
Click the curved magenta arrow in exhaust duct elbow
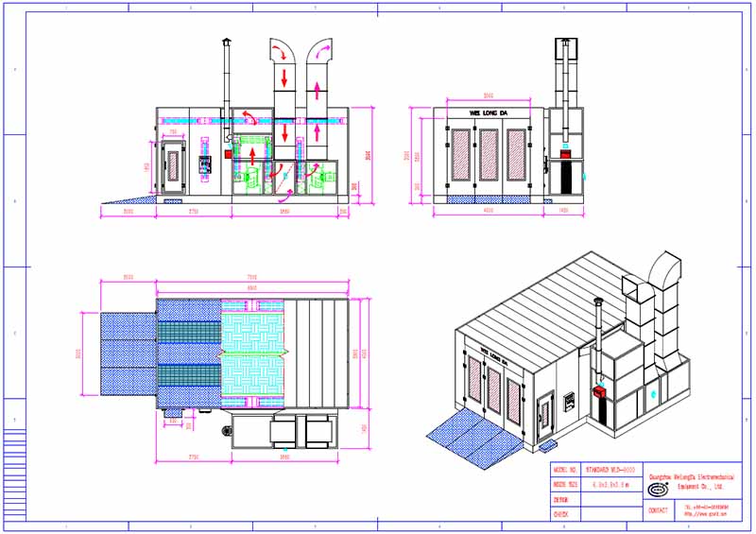321,52
